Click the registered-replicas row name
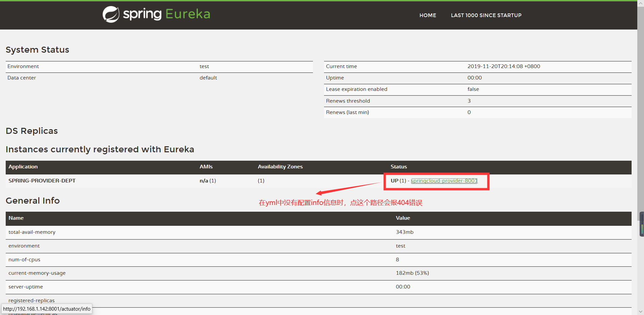The height and width of the screenshot is (315, 644). tap(32, 301)
